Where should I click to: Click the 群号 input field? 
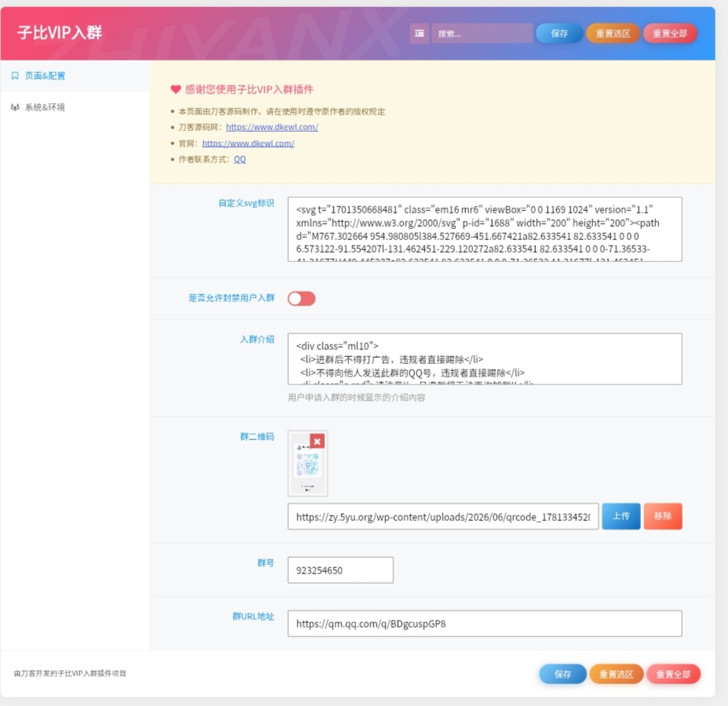tap(340, 570)
